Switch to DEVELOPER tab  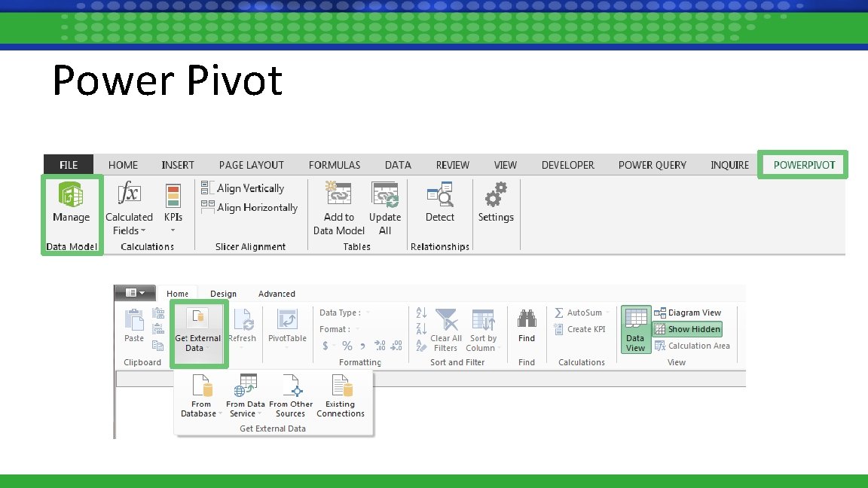pyautogui.click(x=568, y=165)
